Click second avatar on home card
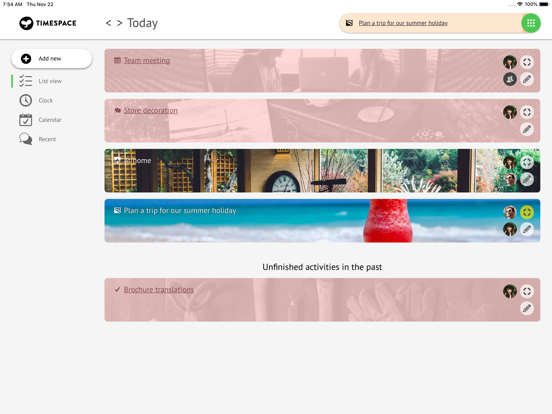 coord(510,180)
